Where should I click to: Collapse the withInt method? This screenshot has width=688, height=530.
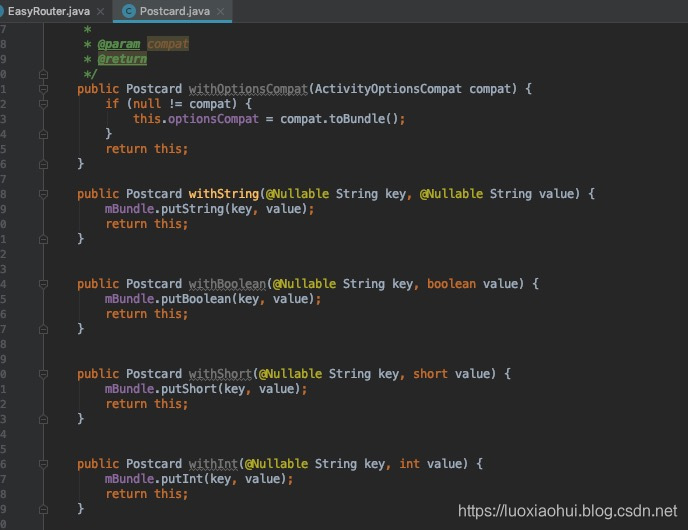pyautogui.click(x=43, y=464)
